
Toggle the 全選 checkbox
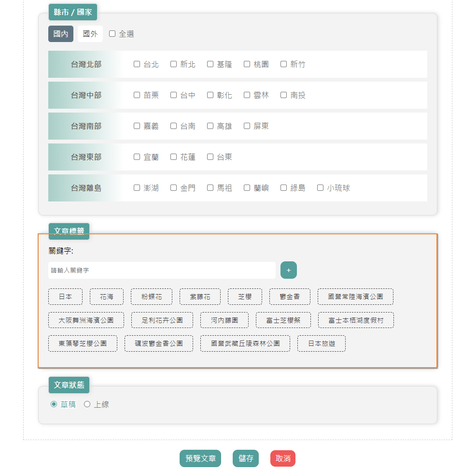pos(112,34)
